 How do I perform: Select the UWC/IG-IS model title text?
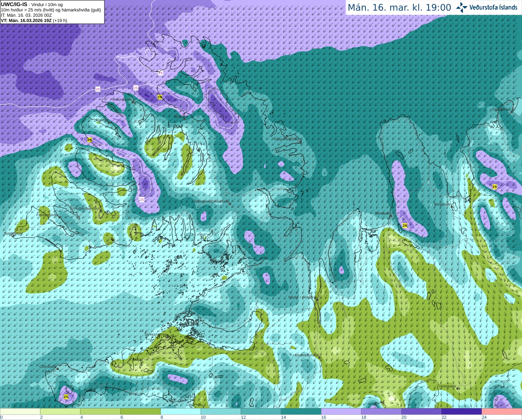[x=14, y=4]
